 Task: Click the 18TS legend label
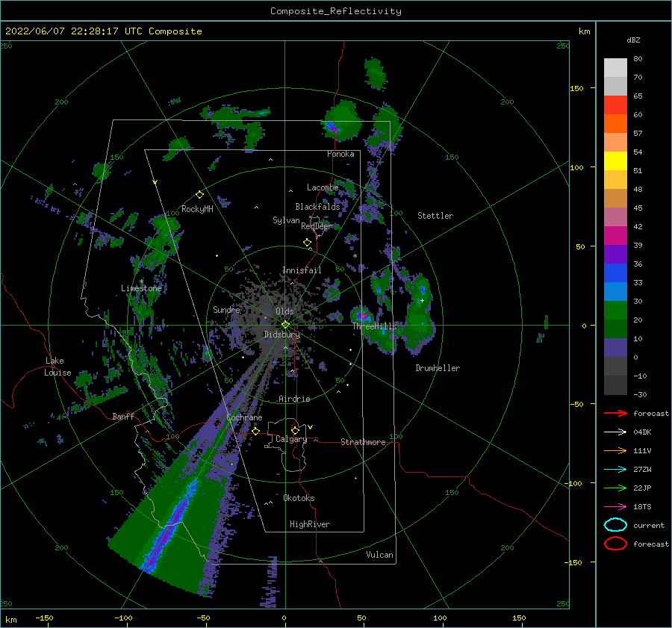click(642, 507)
